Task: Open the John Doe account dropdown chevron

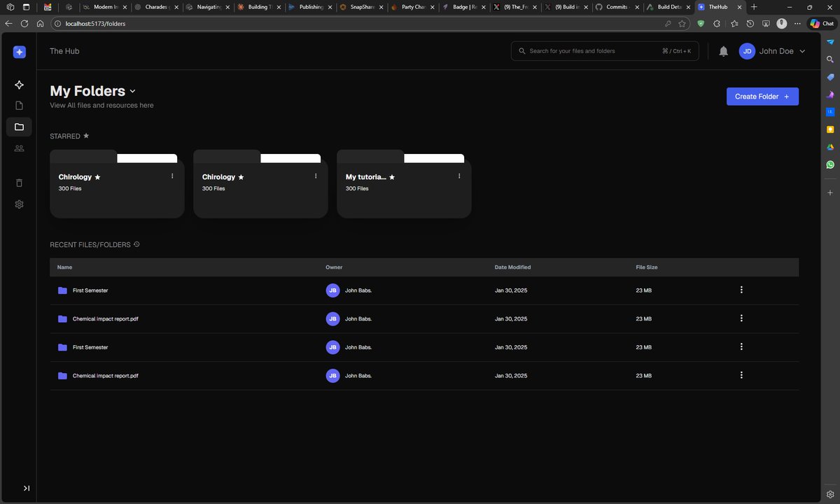Action: click(x=802, y=51)
